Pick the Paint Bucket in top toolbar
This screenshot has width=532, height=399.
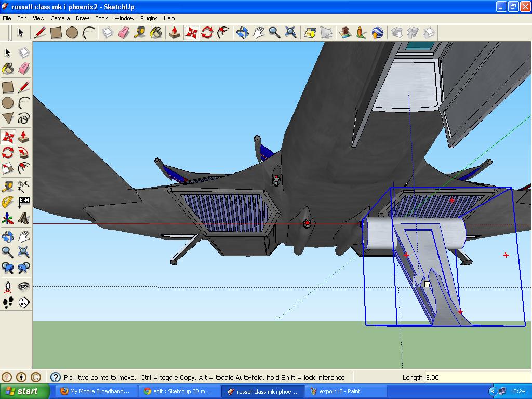click(x=156, y=33)
